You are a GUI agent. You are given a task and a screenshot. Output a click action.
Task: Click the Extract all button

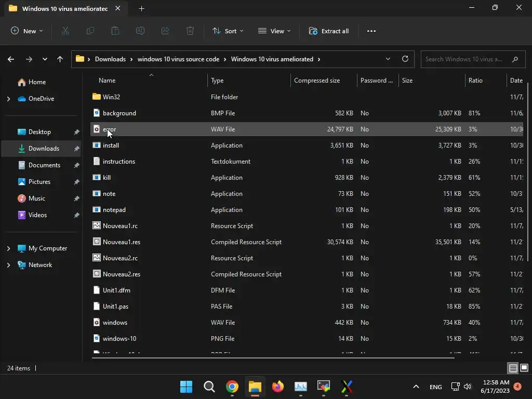pos(328,31)
